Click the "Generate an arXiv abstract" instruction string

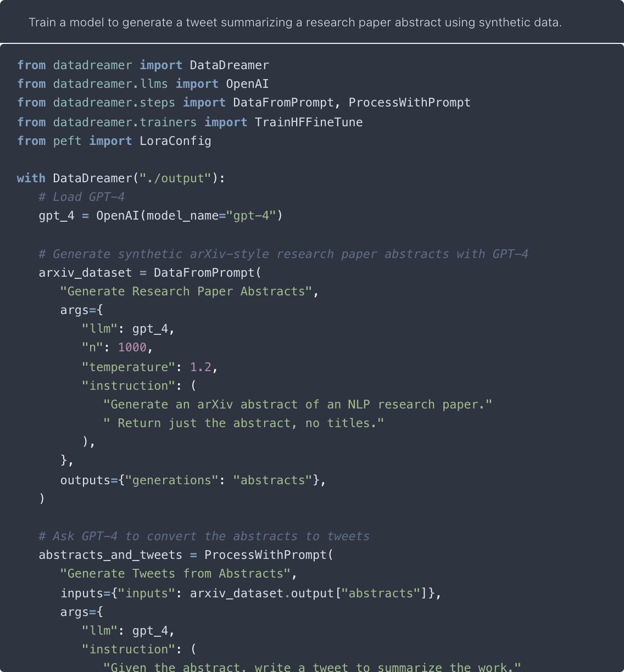tap(297, 405)
